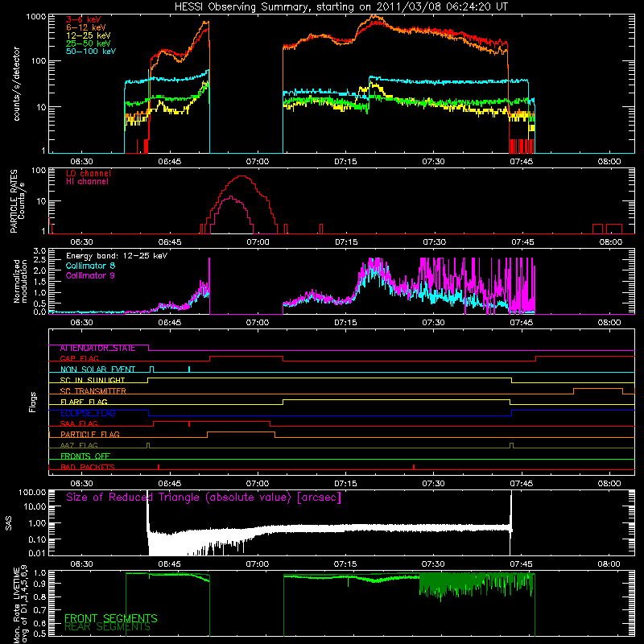Click the SAA_FLAG label
Screen dimensions: 644x644
tap(79, 423)
